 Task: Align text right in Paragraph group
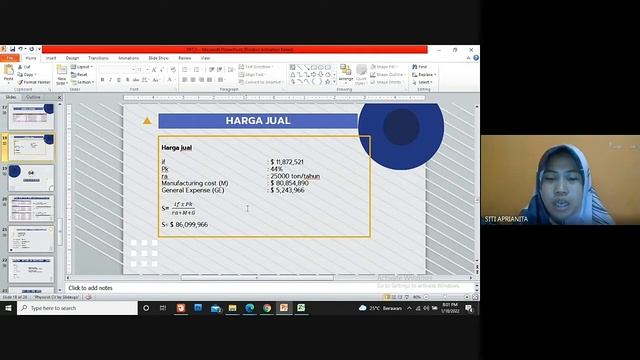click(x=201, y=80)
